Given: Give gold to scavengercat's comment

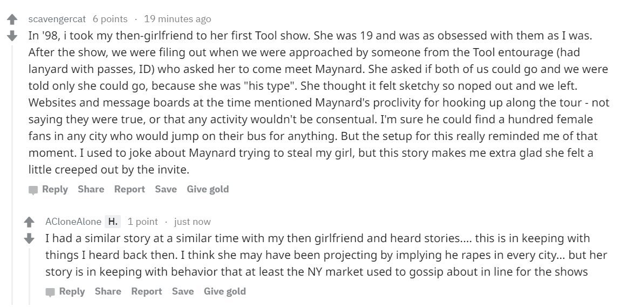Looking at the screenshot, I should coord(207,189).
